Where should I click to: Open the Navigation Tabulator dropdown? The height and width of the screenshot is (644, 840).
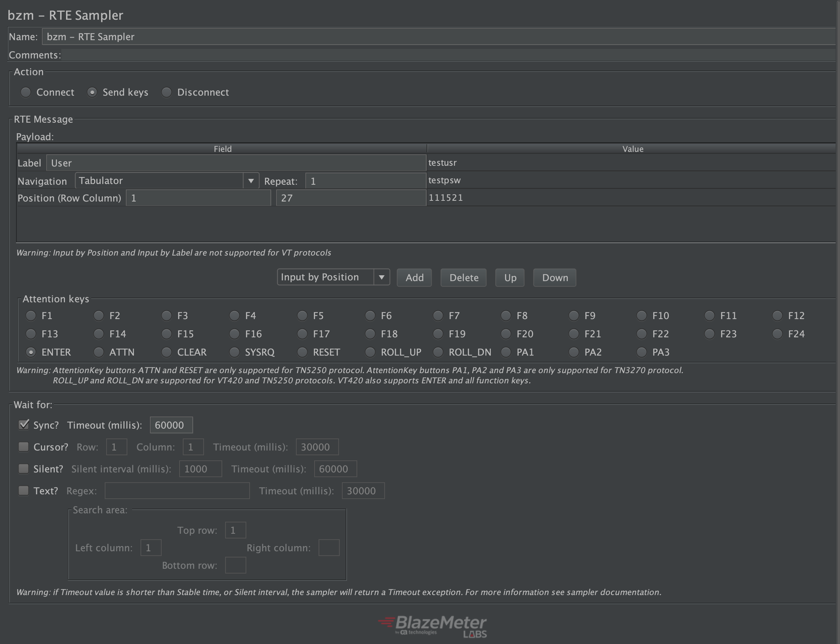(251, 181)
